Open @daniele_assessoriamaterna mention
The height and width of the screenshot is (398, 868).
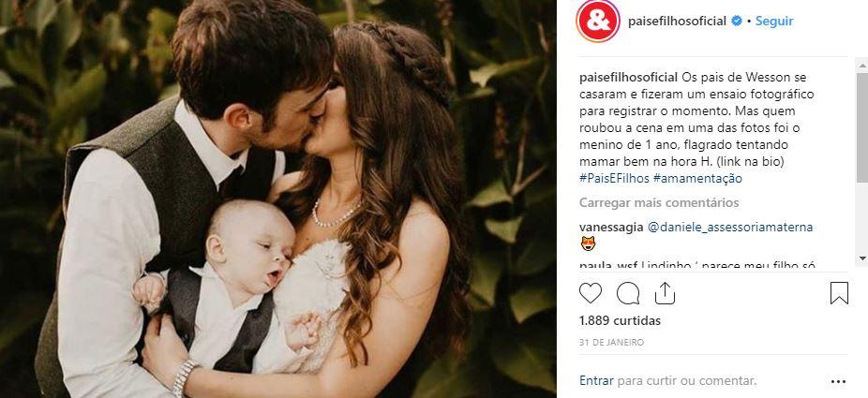point(729,228)
